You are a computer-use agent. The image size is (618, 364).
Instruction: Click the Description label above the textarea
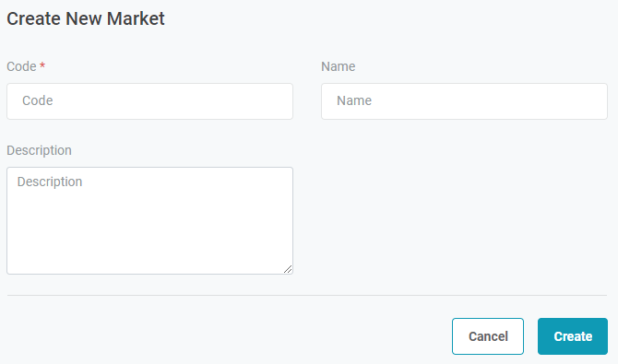click(39, 150)
